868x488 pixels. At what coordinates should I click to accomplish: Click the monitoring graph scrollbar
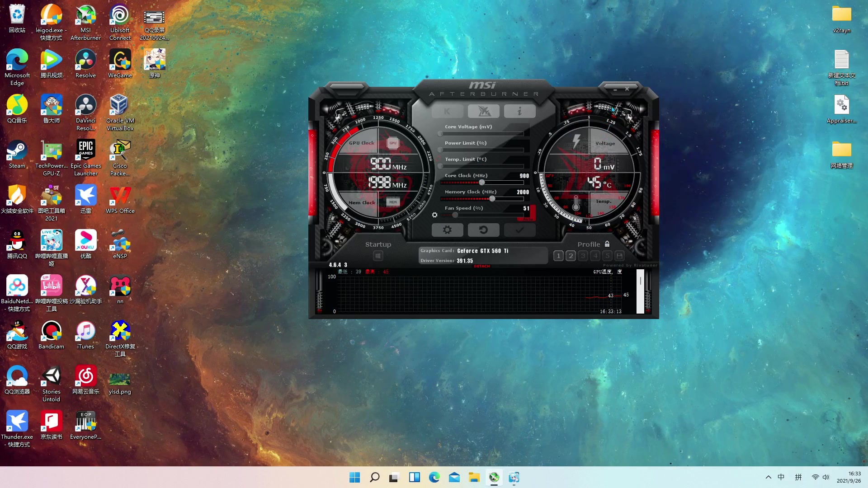tap(640, 291)
